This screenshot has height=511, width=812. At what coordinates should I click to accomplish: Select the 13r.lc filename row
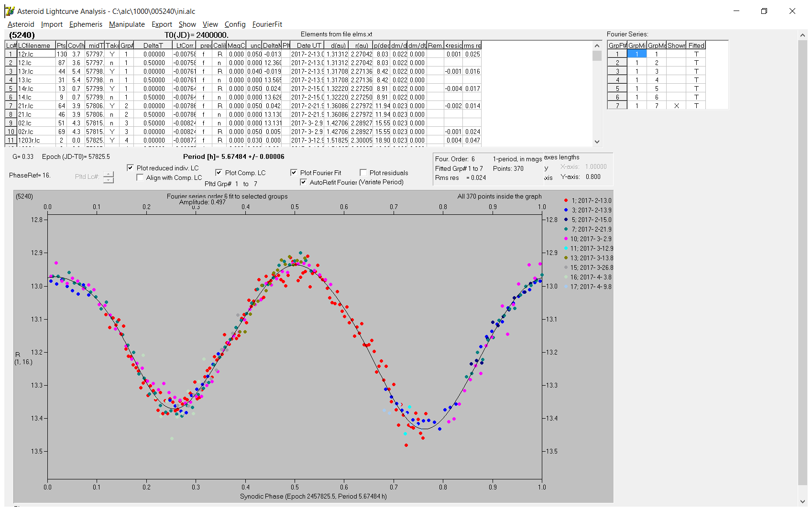36,71
